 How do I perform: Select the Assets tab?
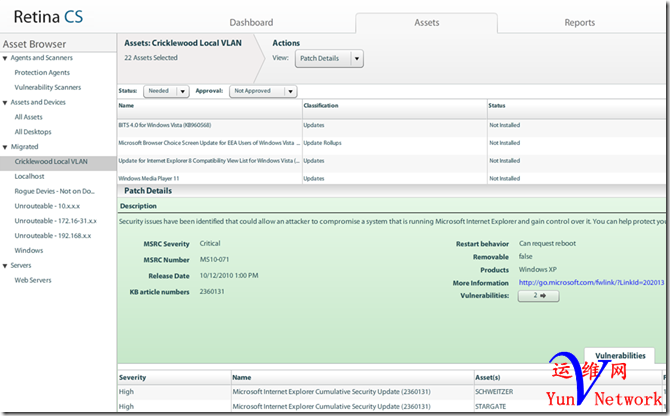click(426, 22)
